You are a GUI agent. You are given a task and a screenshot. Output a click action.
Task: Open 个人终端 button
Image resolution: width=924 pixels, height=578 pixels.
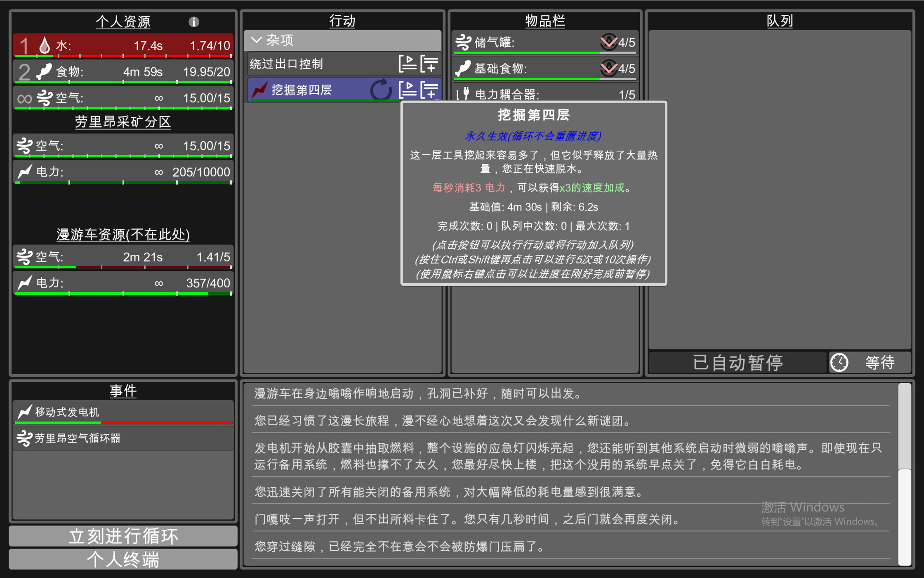(x=123, y=559)
